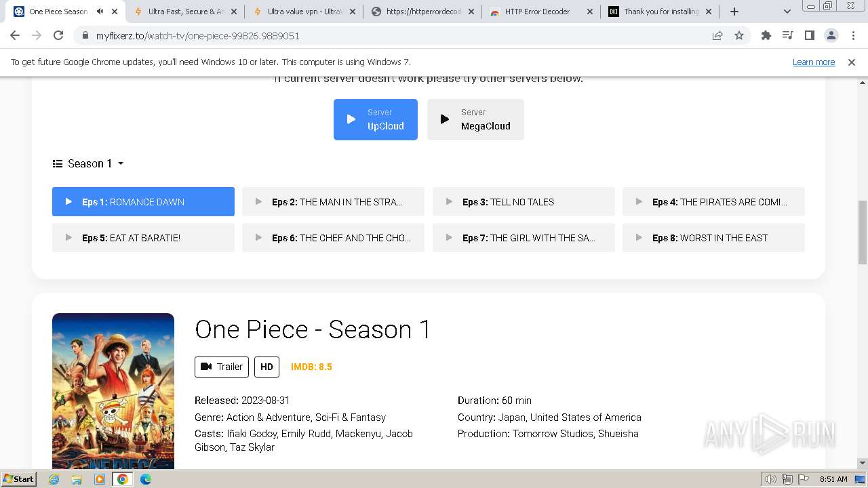Share this page using the share icon
This screenshot has height=488, width=868.
point(717,36)
